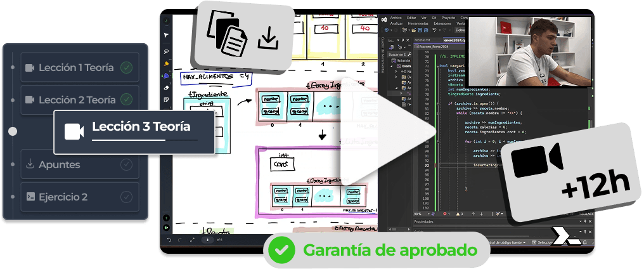Open the Archivo menu in Visual Studio
Viewport: 644px width, 269px height.
tap(396, 18)
